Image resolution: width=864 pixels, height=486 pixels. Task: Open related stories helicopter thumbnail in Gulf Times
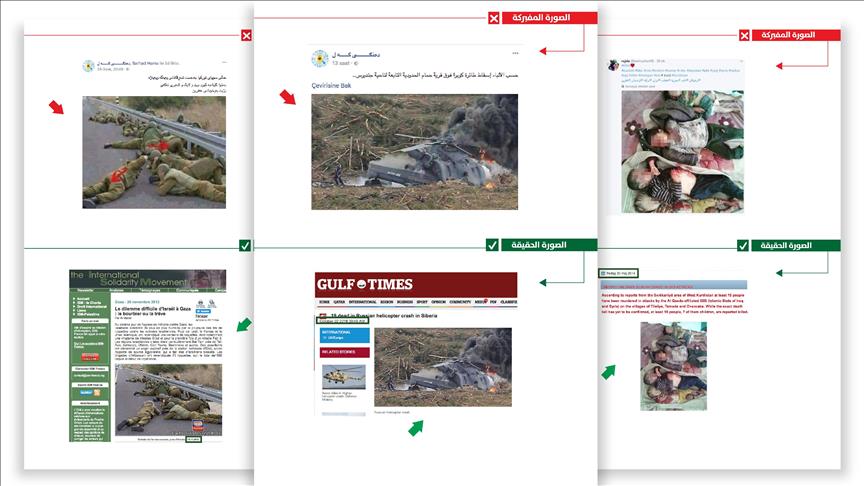343,378
